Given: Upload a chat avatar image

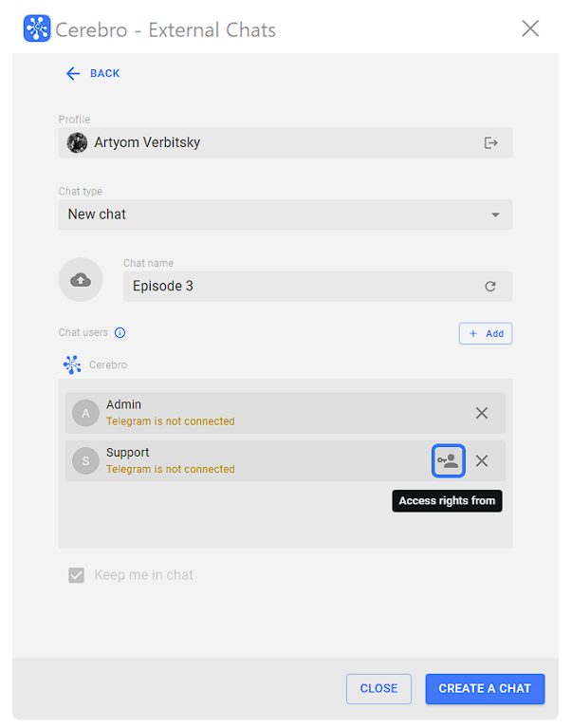Looking at the screenshot, I should 81,280.
